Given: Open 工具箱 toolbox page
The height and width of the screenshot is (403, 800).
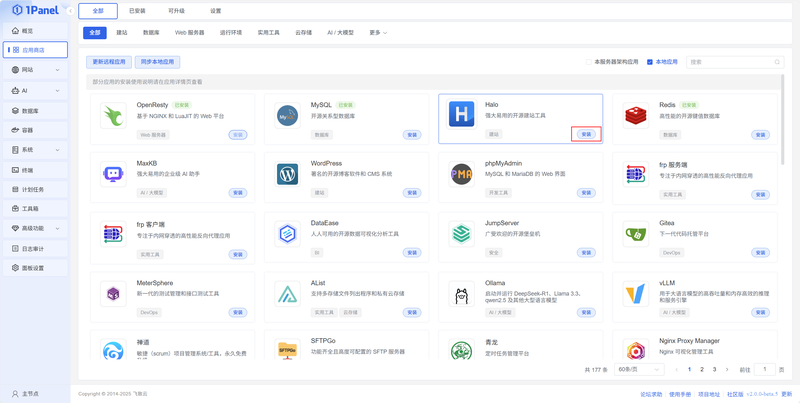Looking at the screenshot, I should click(x=35, y=209).
